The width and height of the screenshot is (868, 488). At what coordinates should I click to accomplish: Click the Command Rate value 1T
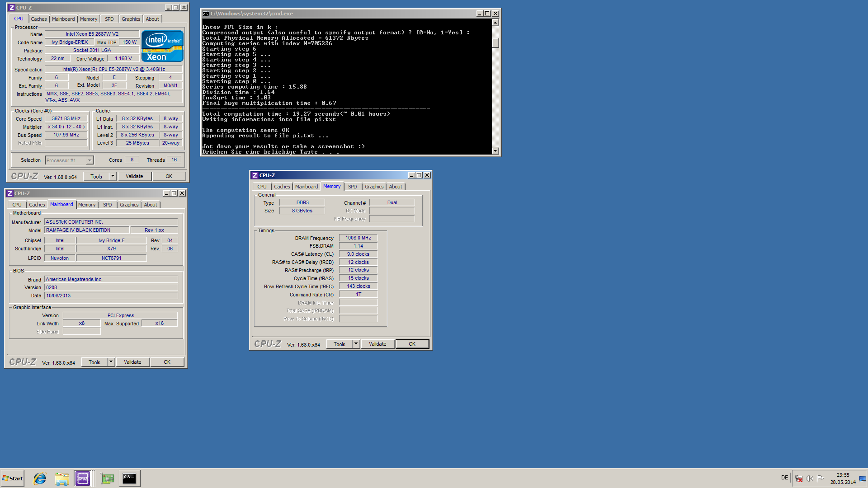pyautogui.click(x=358, y=294)
